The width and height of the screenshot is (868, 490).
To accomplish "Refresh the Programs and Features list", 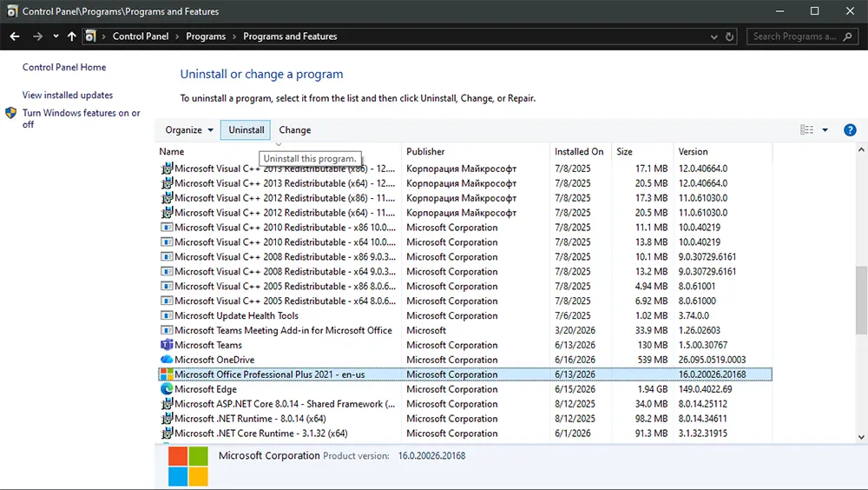I will (730, 36).
